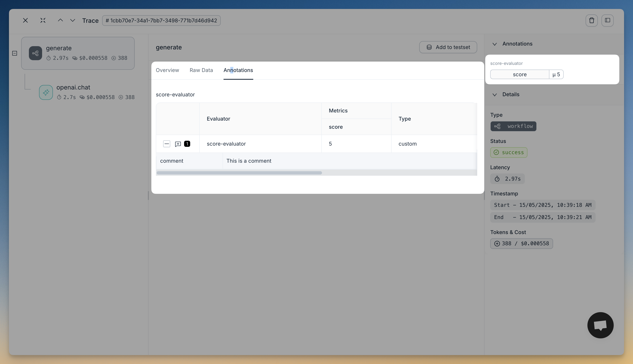This screenshot has height=364, width=633.
Task: Switch to the Overview tab
Action: click(x=167, y=70)
